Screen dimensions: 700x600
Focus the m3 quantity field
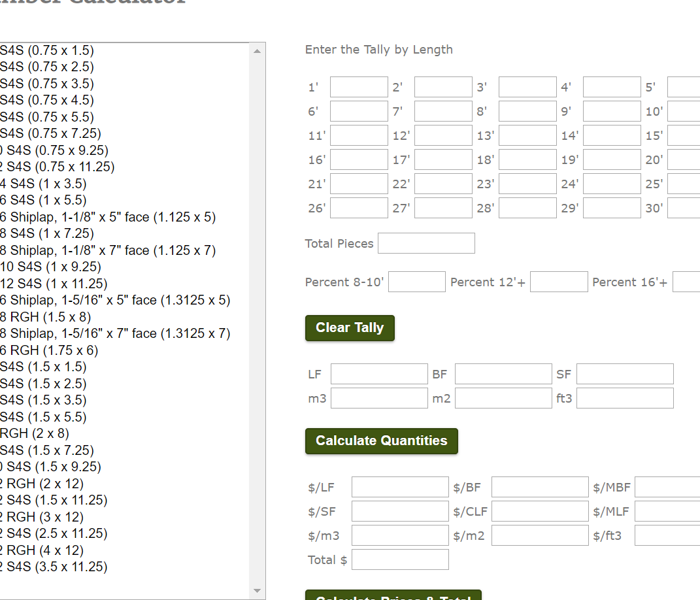pos(379,398)
